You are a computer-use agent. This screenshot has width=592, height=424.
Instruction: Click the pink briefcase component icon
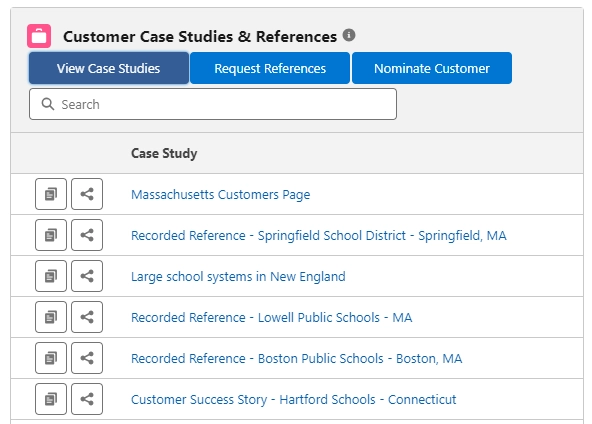39,36
